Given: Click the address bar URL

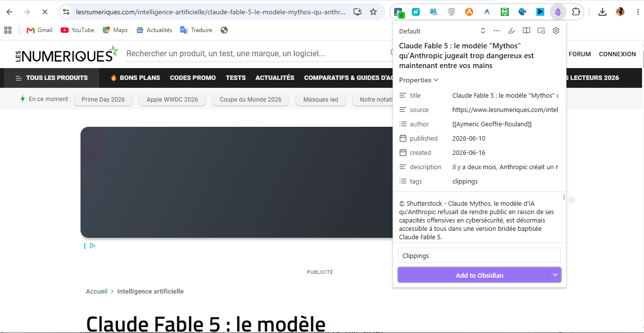Looking at the screenshot, I should pos(211,12).
